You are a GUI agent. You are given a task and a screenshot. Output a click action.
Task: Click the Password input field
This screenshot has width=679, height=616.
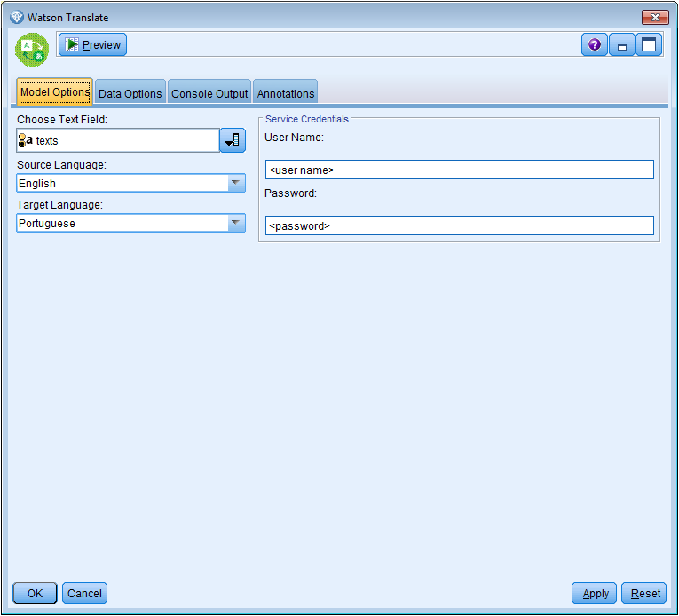click(x=460, y=225)
